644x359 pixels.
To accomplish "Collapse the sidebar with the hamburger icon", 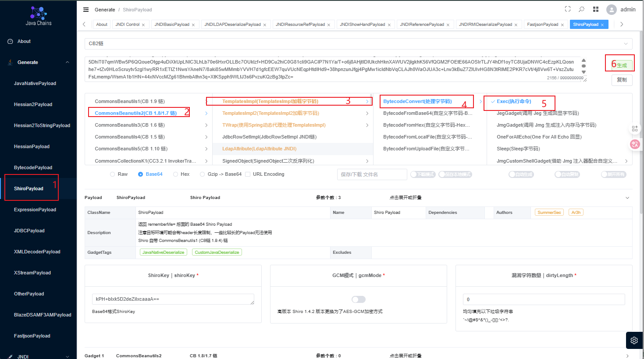I will click(86, 10).
